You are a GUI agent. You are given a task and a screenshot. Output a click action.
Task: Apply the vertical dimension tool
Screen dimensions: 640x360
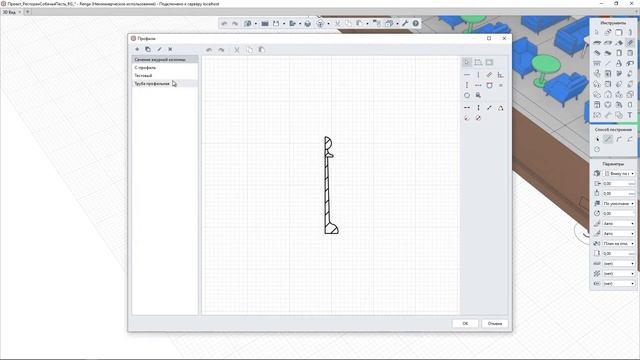[x=478, y=108]
